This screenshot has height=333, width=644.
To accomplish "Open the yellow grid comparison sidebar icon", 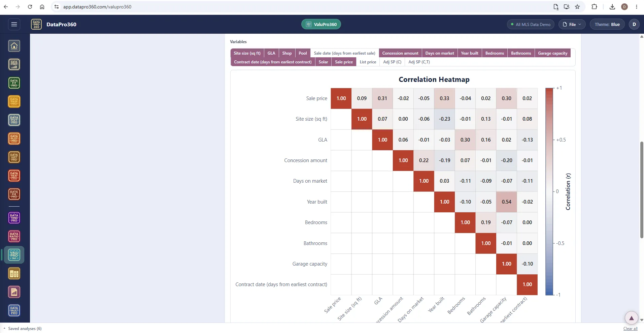I will point(14,274).
